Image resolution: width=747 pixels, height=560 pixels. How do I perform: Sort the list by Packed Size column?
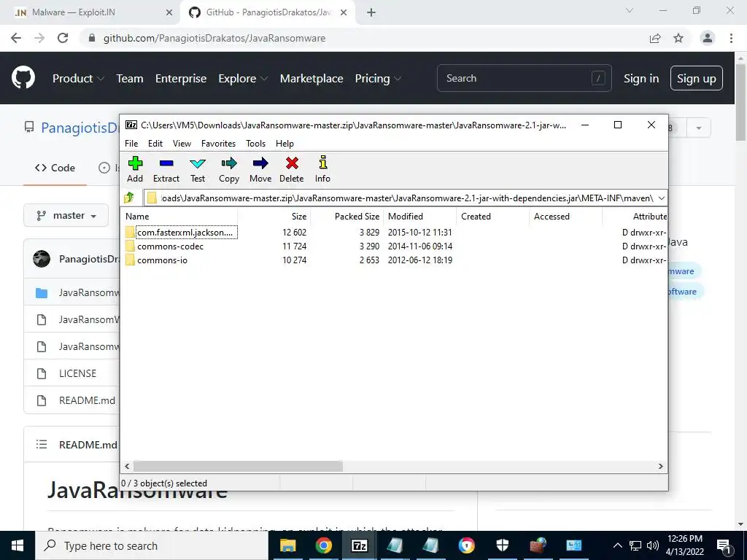[347, 216]
